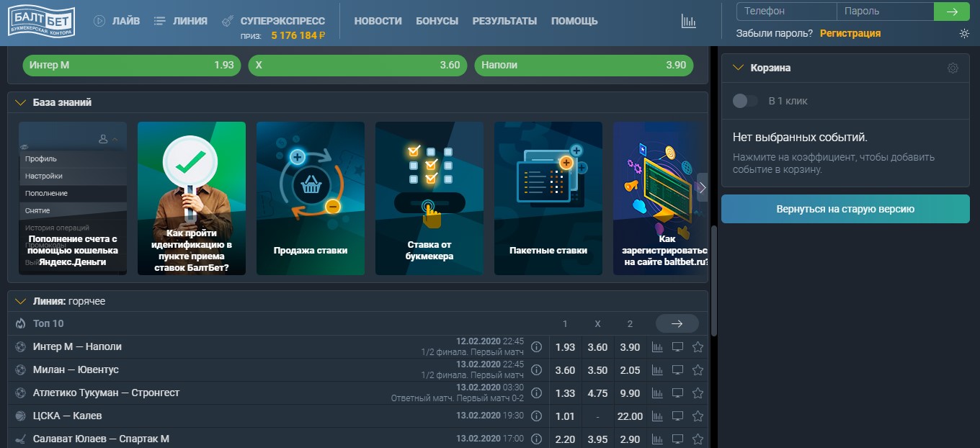Open statistics for Атлетико Тукуман — Стронгест

pos(657,393)
